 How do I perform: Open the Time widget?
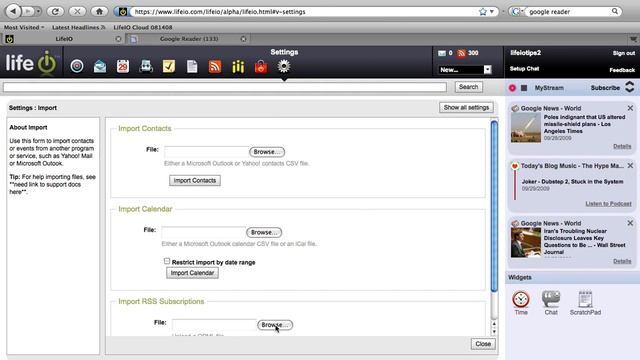pyautogui.click(x=521, y=303)
